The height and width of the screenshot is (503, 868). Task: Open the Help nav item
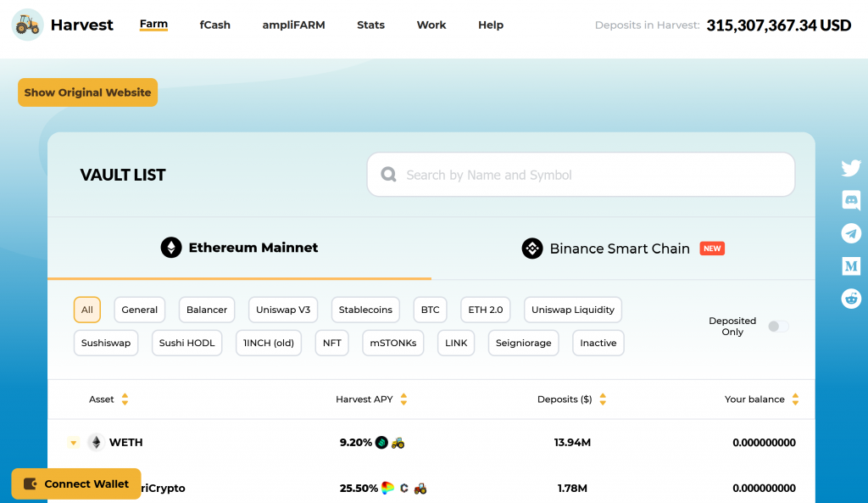point(491,25)
